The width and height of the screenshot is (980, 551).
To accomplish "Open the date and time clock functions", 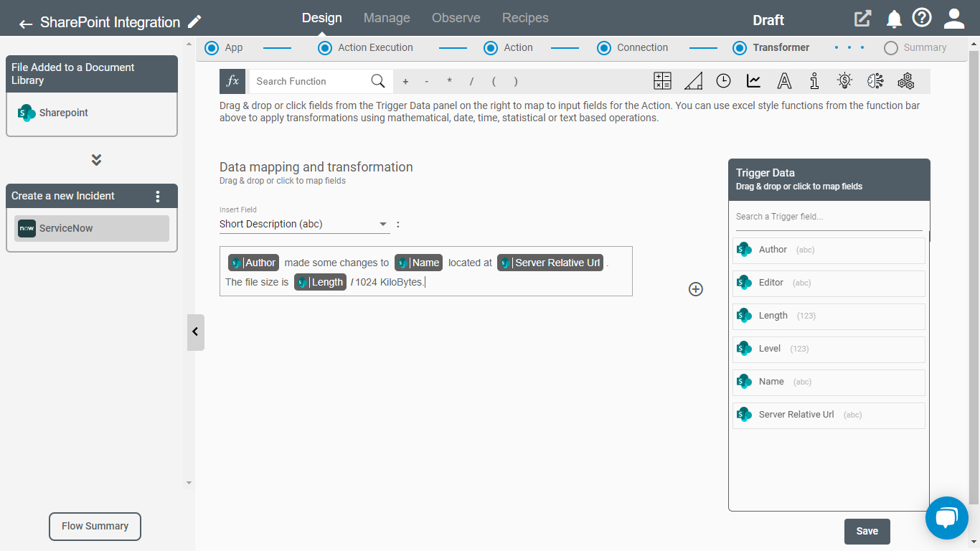I will [723, 81].
